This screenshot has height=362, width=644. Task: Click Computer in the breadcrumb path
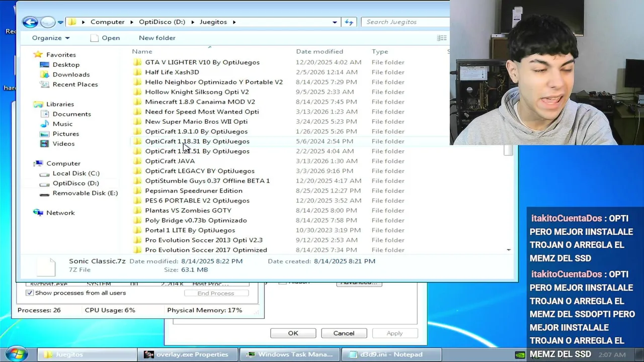[107, 22]
